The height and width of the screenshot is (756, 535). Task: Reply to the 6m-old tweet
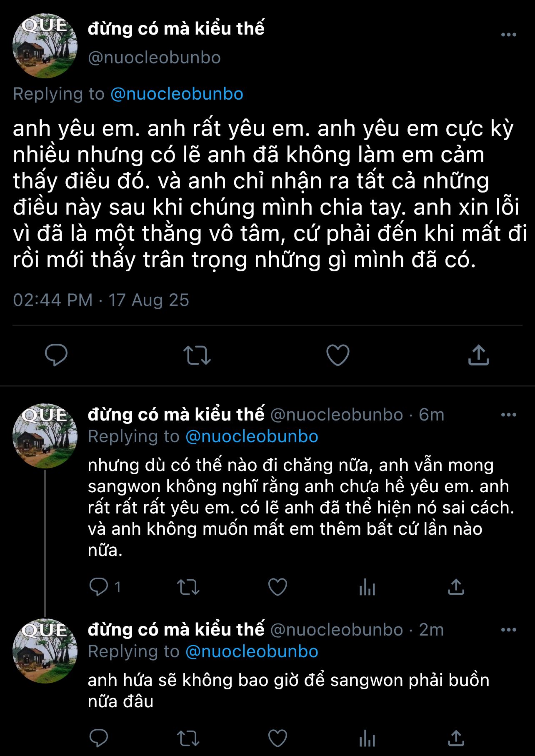point(99,587)
